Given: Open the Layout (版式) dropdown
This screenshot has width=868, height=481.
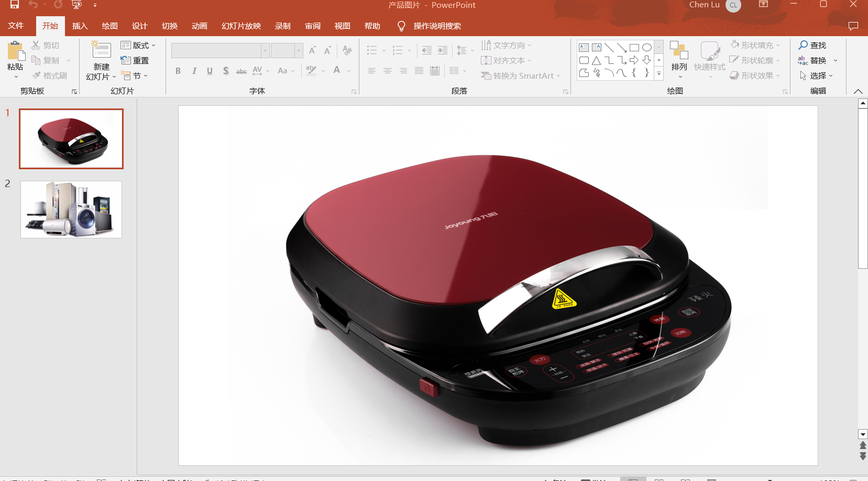Looking at the screenshot, I should 138,45.
